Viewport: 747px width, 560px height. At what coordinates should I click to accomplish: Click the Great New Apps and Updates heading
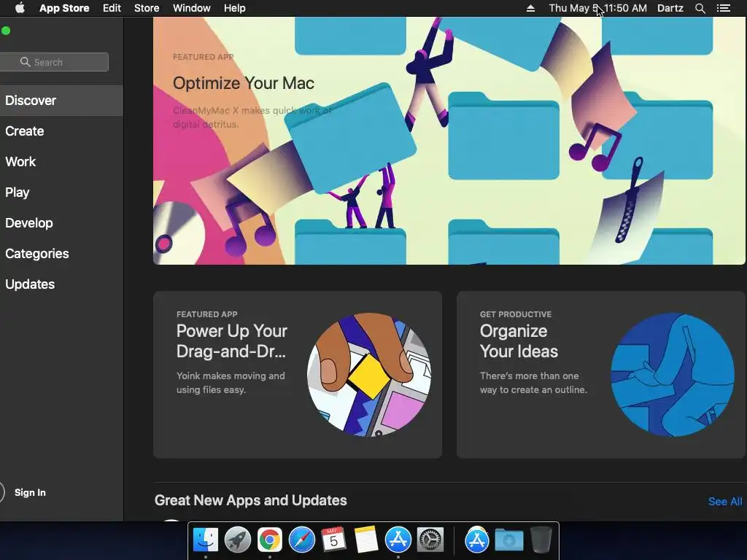(x=251, y=500)
